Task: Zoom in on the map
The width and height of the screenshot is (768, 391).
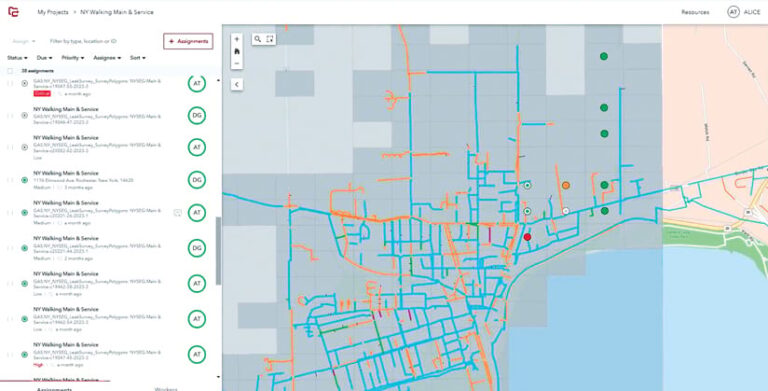Action: (x=237, y=39)
